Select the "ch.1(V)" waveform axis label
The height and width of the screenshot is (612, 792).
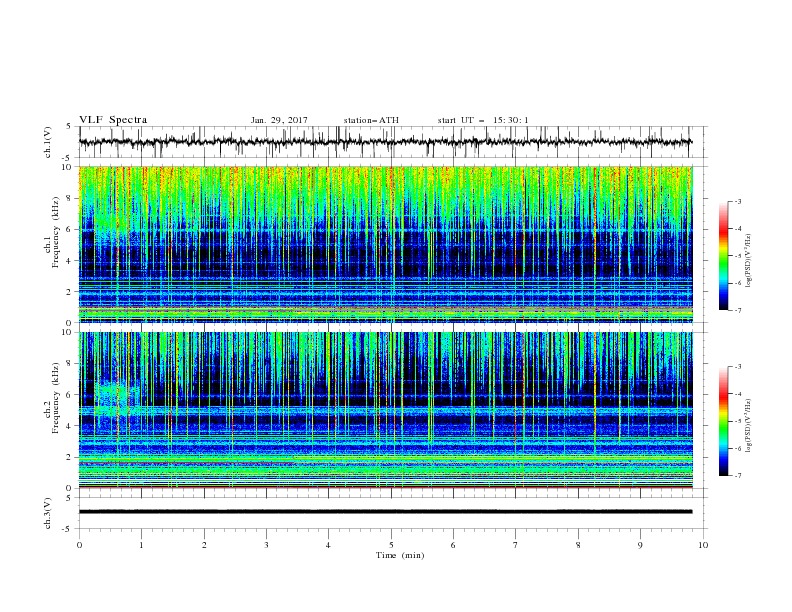(48, 142)
